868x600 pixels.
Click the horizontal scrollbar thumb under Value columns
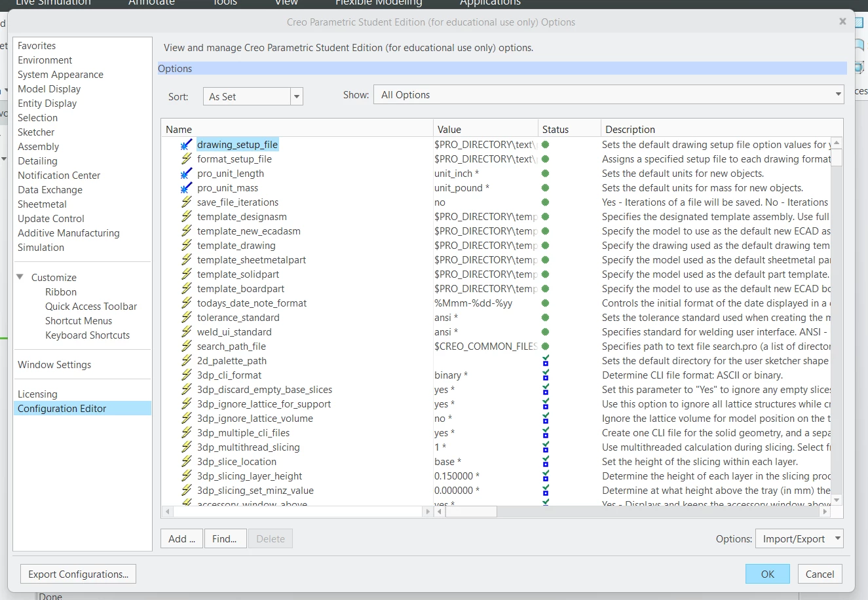coord(472,512)
